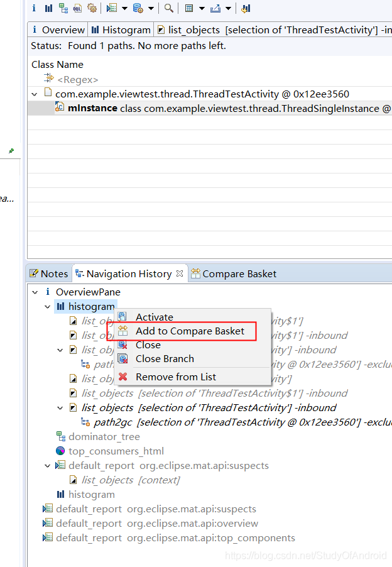
Task: Switch to the Overview editor tab
Action: tap(58, 30)
